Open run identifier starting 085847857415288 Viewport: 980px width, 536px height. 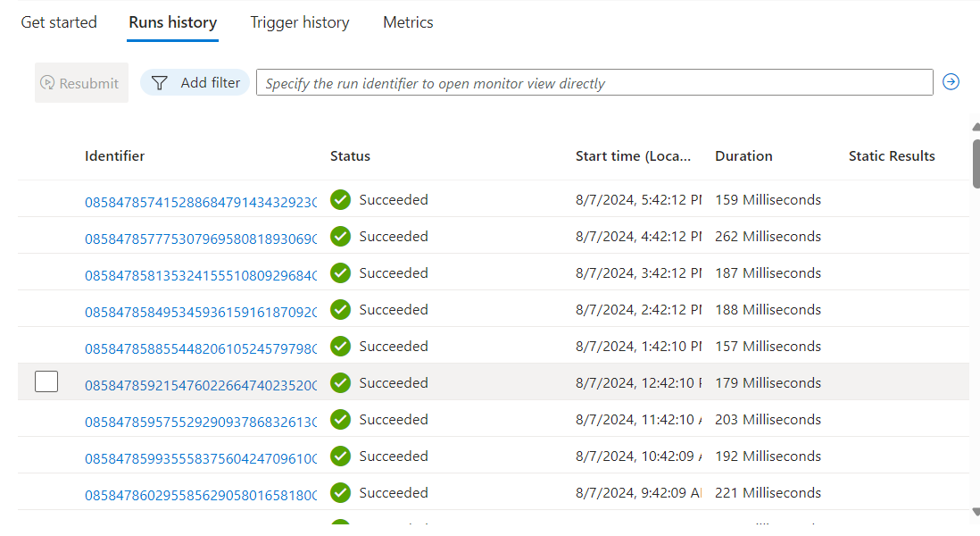point(201,201)
